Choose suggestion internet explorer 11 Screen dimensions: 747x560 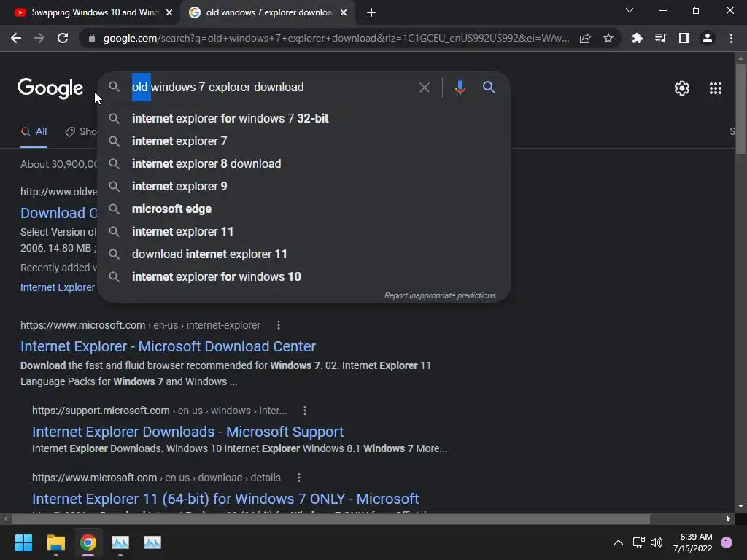click(x=304, y=231)
